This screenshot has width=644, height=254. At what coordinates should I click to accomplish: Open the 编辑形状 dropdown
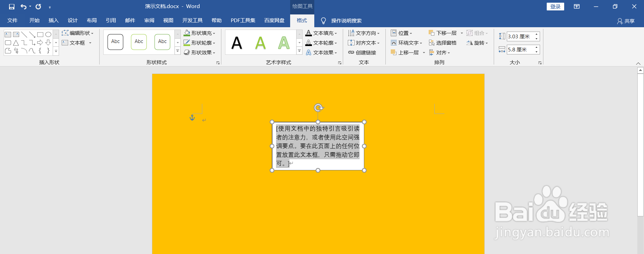pyautogui.click(x=77, y=33)
